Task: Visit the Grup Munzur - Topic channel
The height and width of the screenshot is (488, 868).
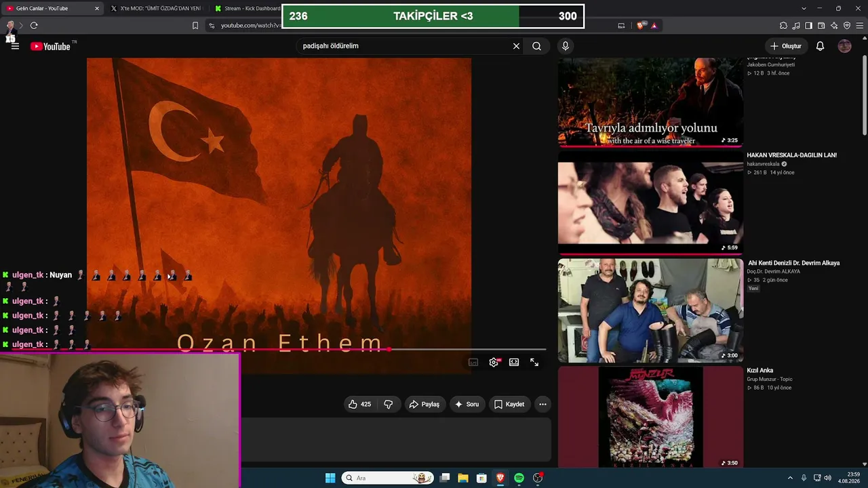Action: 770,380
